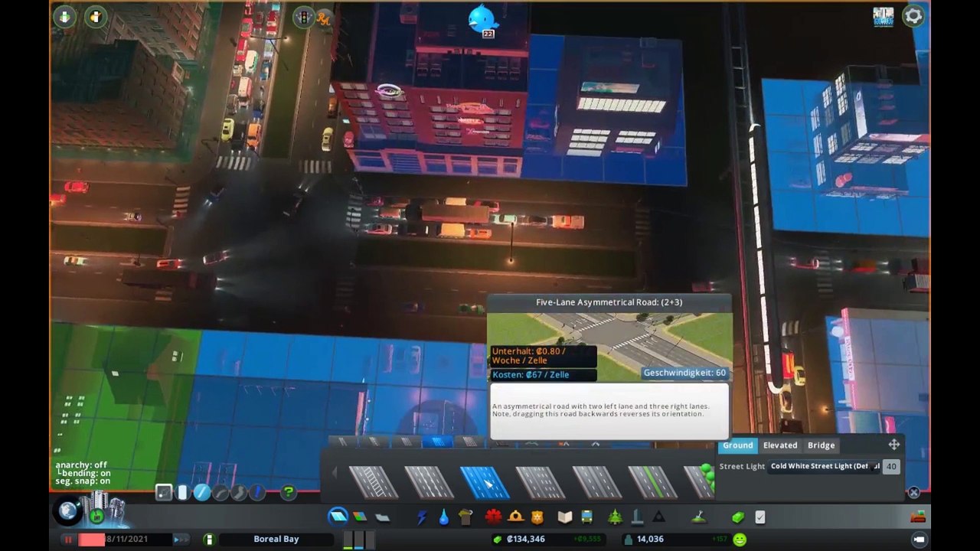The width and height of the screenshot is (980, 551).
Task: Select the first road category tab
Action: click(x=342, y=442)
